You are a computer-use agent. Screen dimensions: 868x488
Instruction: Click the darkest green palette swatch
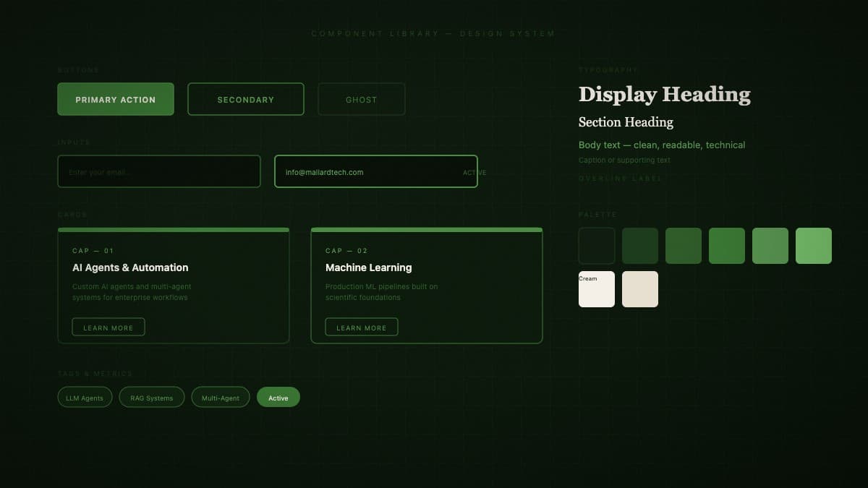596,246
